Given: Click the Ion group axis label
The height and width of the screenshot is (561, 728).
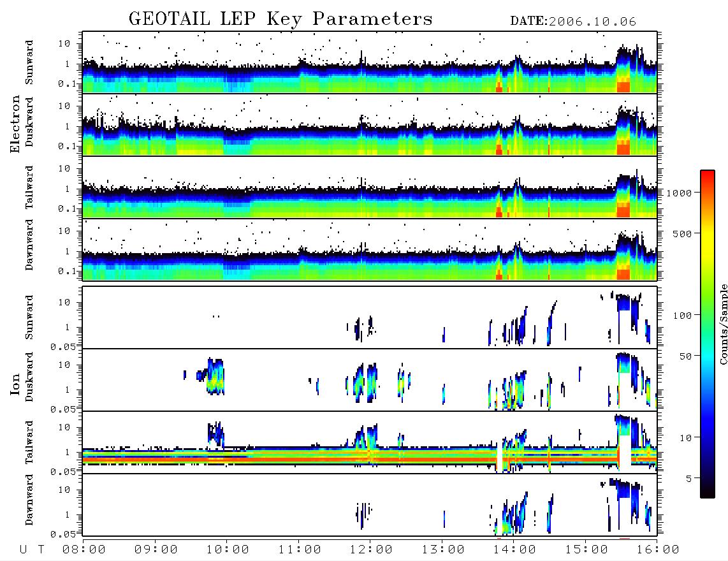Looking at the screenshot, I should (x=15, y=384).
